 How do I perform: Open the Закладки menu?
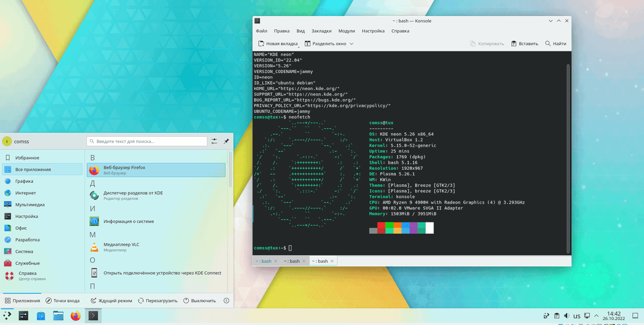322,31
